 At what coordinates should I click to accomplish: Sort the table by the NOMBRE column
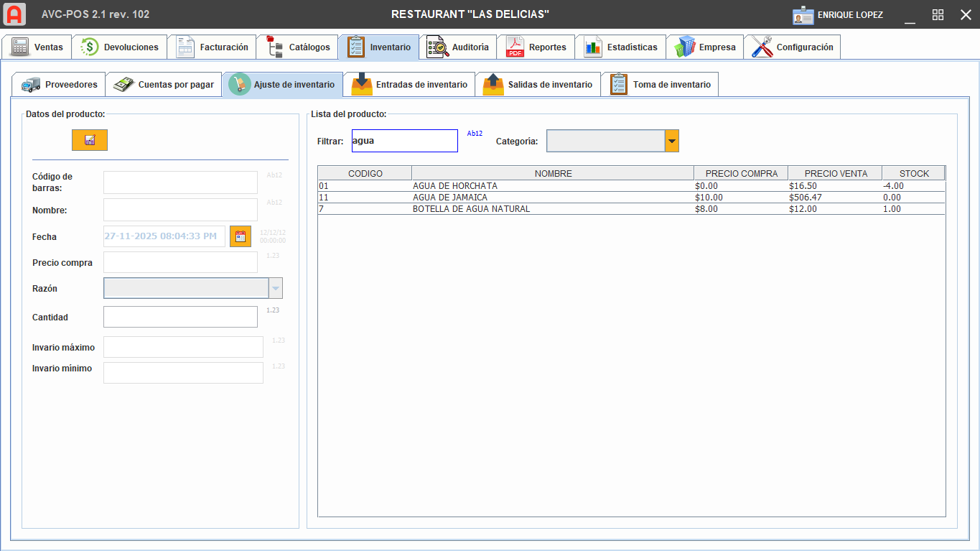(x=552, y=172)
